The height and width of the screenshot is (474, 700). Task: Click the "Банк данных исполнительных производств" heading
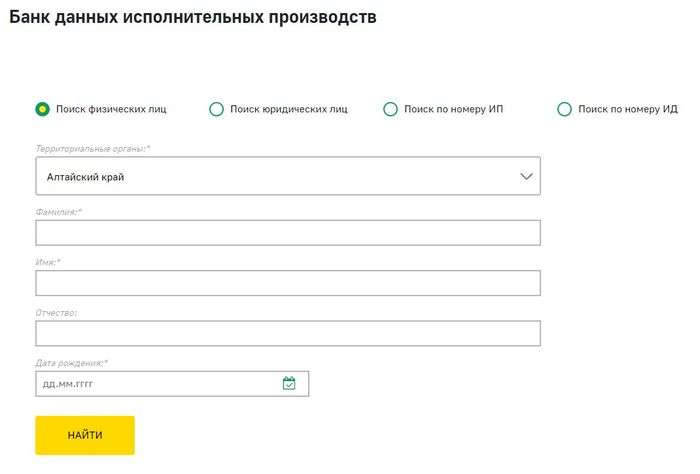tap(193, 18)
